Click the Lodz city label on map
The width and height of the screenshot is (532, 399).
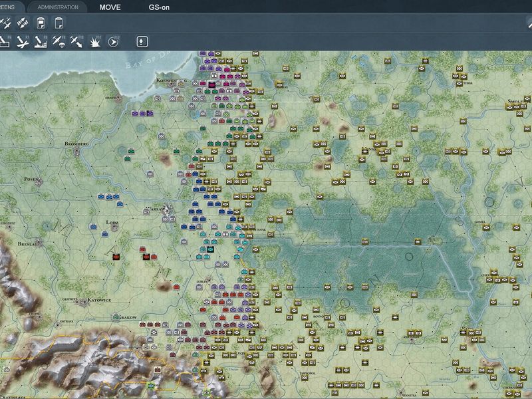tap(112, 223)
